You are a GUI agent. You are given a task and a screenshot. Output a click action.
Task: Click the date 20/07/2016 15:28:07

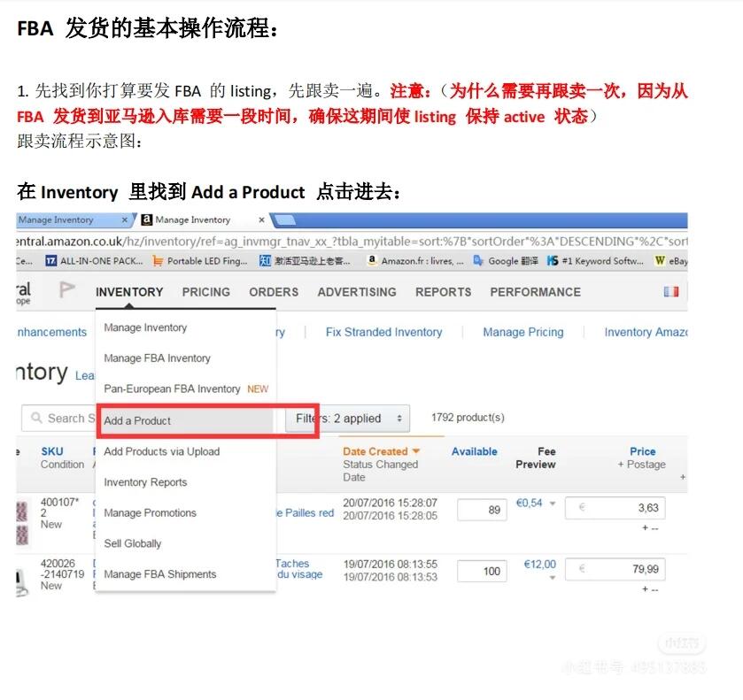pyautogui.click(x=390, y=503)
